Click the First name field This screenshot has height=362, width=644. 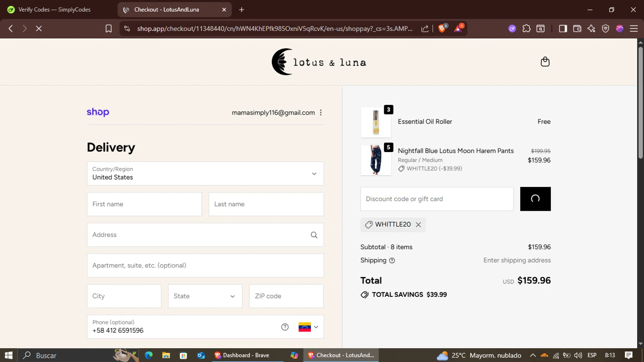(x=144, y=204)
